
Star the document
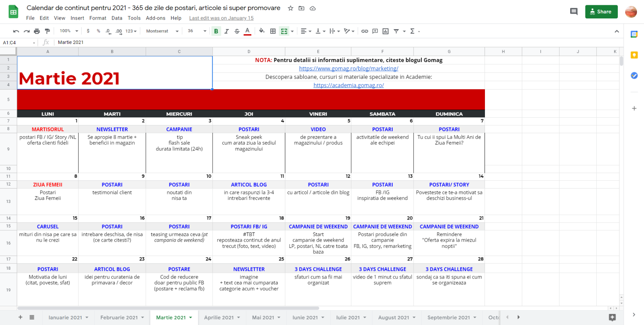(x=290, y=8)
